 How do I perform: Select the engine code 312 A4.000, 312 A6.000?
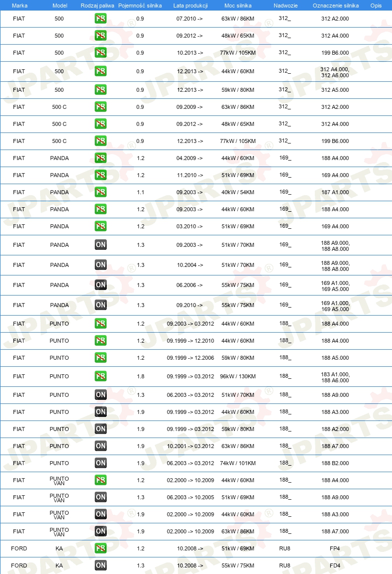[335, 72]
